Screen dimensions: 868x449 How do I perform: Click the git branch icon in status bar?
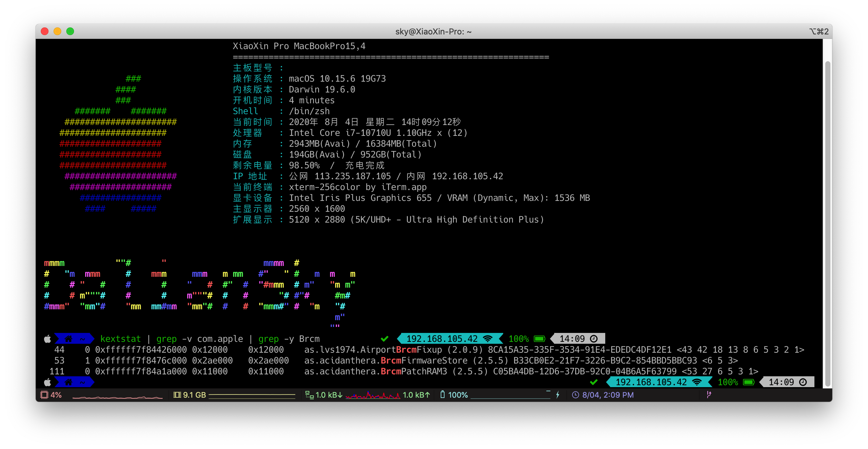click(709, 395)
